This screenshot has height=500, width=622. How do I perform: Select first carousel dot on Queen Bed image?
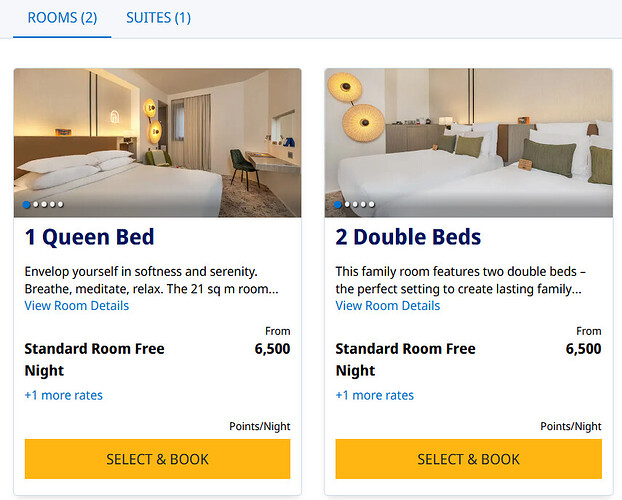tap(27, 204)
